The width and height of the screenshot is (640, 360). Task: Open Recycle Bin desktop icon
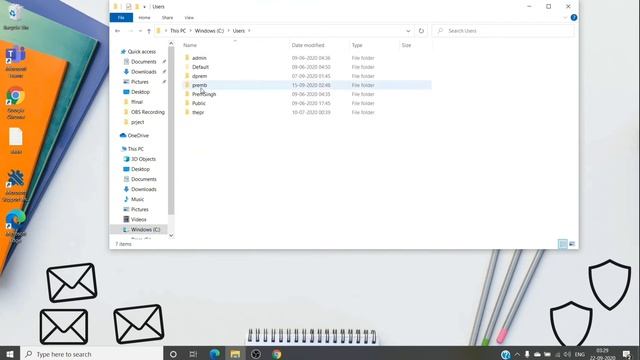point(16,17)
